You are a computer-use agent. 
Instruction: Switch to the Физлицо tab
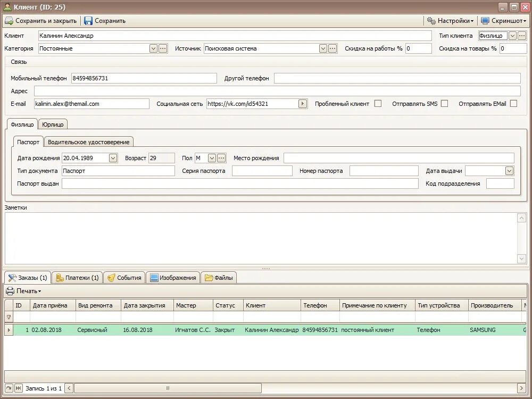pyautogui.click(x=22, y=124)
